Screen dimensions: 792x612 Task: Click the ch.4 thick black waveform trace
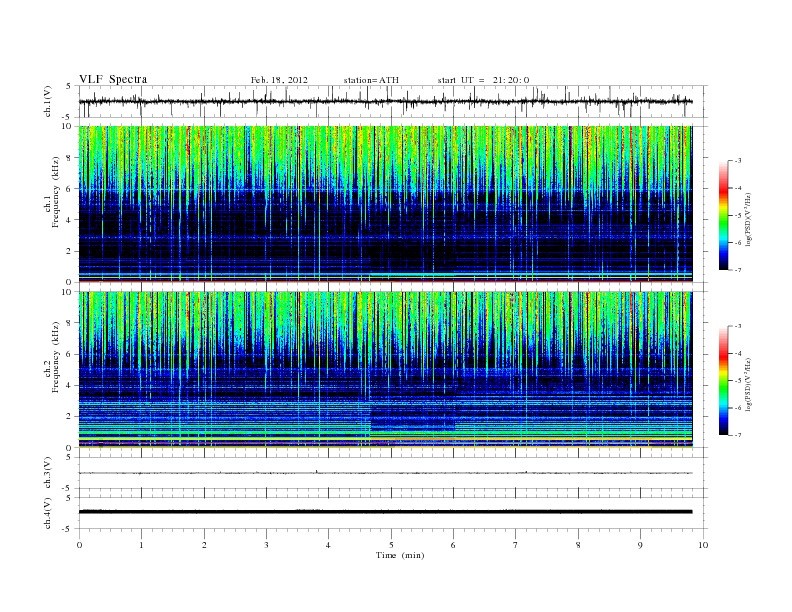pyautogui.click(x=385, y=512)
